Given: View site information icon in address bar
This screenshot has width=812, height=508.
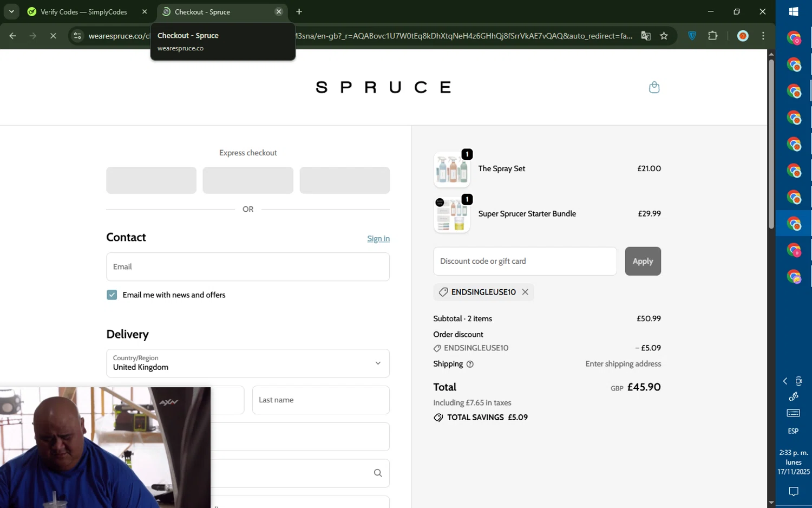Looking at the screenshot, I should pos(77,36).
